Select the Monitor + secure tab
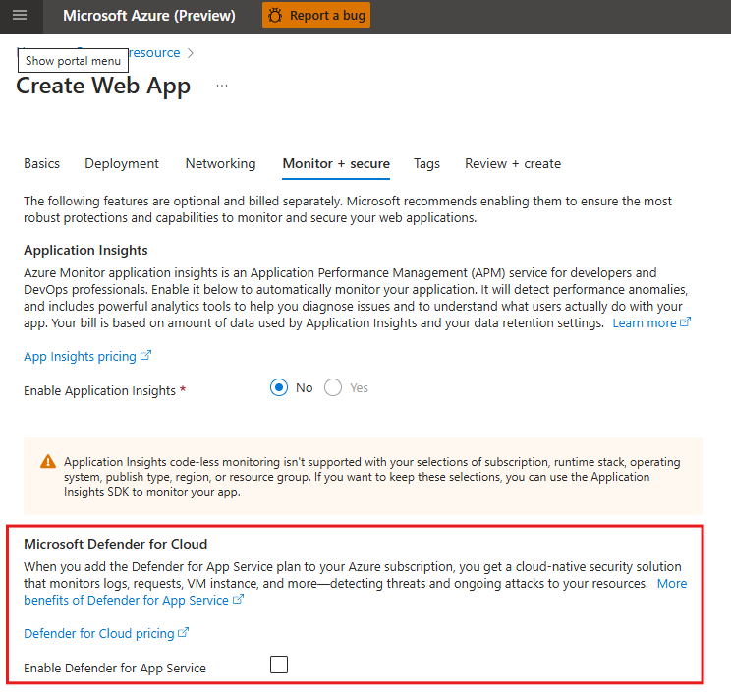 point(336,163)
